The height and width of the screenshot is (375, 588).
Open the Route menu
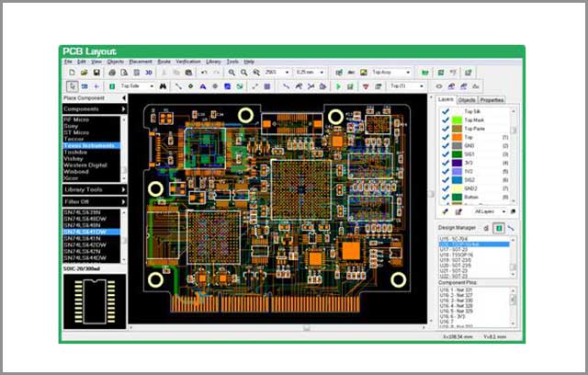point(164,62)
